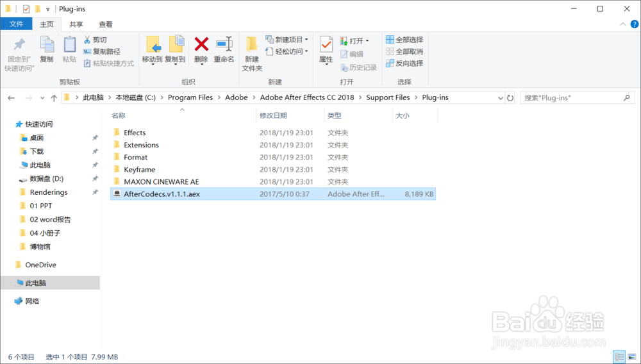
Task: Expand the address bar history dropdown
Action: [x=501, y=98]
